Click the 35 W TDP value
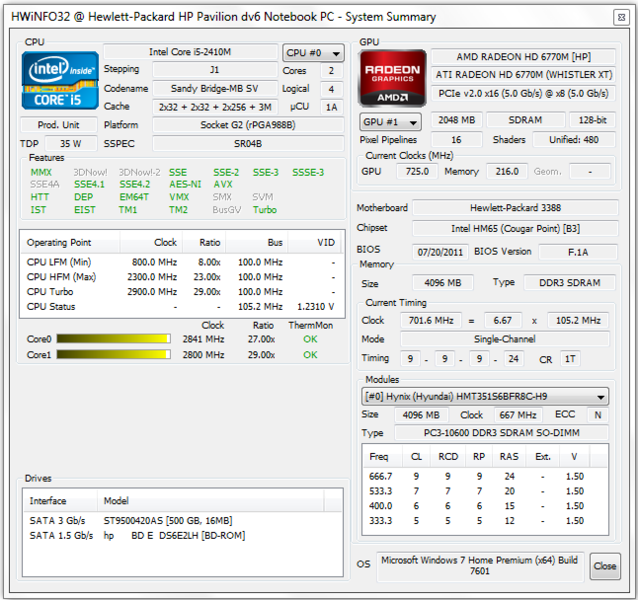The width and height of the screenshot is (638, 600). [71, 144]
